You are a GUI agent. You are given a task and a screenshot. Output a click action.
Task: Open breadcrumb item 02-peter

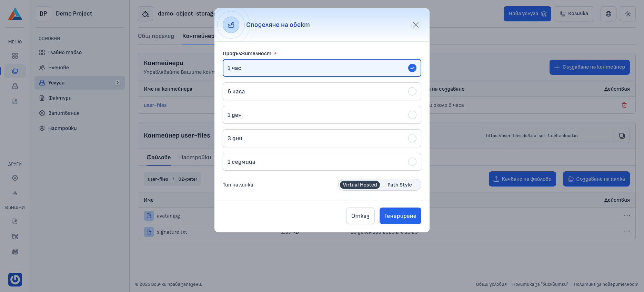point(188,179)
